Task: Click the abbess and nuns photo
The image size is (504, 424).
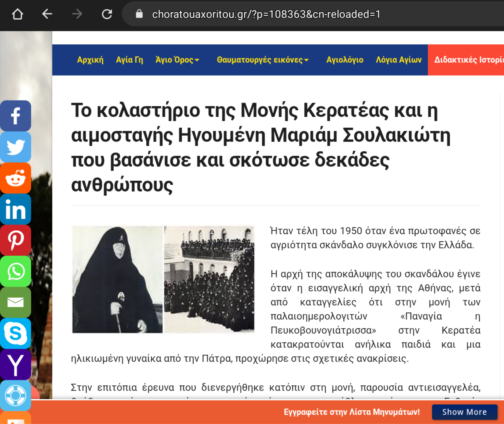Action: click(163, 279)
